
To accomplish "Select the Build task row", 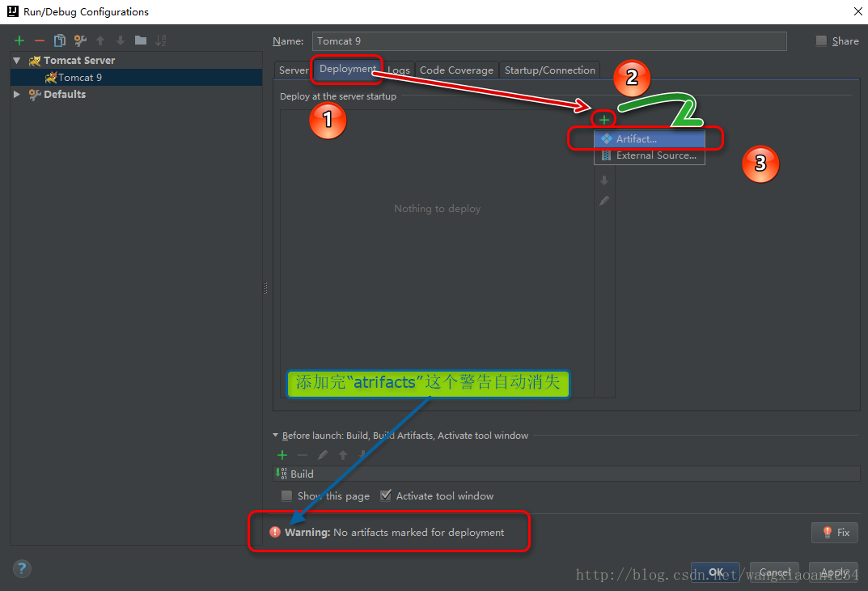I will [566, 474].
